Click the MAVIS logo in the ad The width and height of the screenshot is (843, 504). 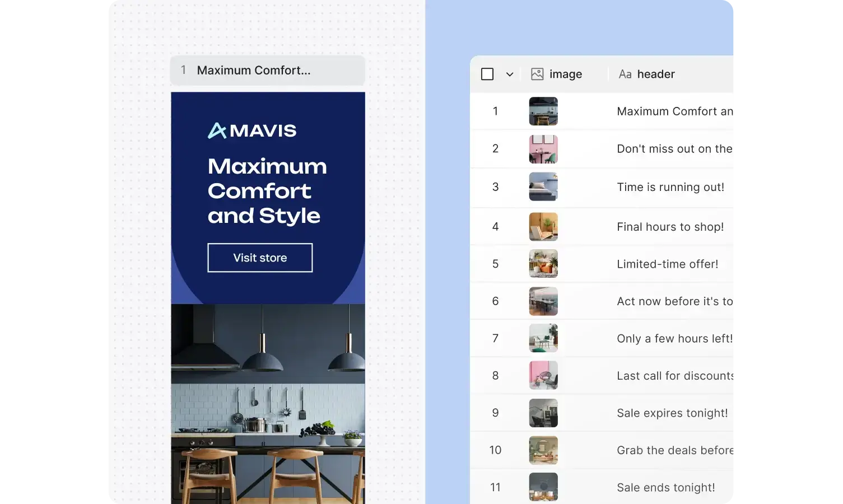[251, 130]
